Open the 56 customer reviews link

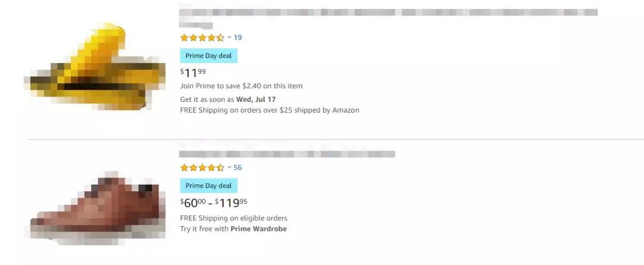pos(238,167)
